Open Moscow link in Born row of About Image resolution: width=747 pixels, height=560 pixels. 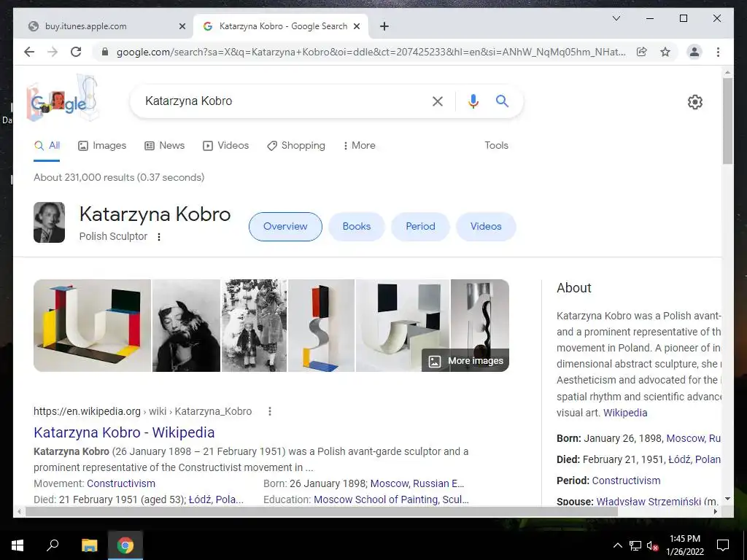(x=693, y=438)
